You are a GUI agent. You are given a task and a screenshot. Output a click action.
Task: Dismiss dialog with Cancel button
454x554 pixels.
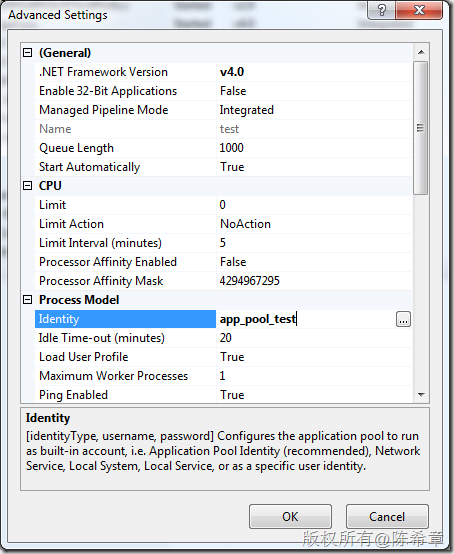[387, 517]
